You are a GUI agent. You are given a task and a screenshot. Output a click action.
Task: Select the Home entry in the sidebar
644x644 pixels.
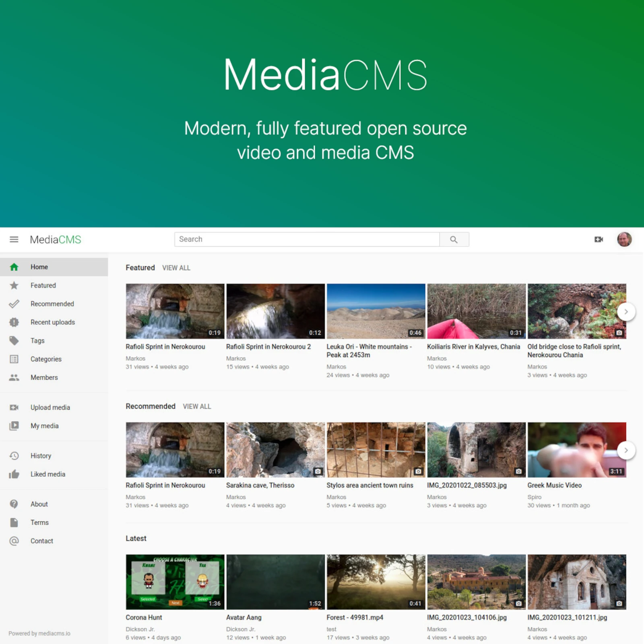pos(39,266)
